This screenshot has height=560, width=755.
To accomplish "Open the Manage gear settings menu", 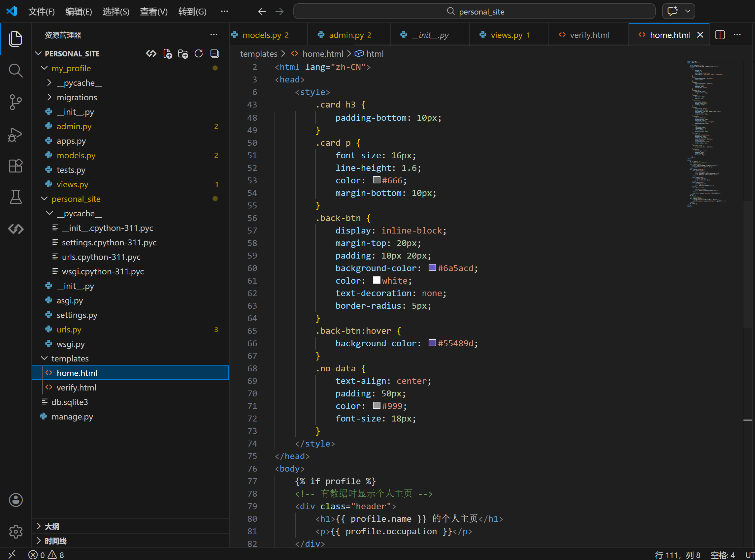I will pos(15,531).
